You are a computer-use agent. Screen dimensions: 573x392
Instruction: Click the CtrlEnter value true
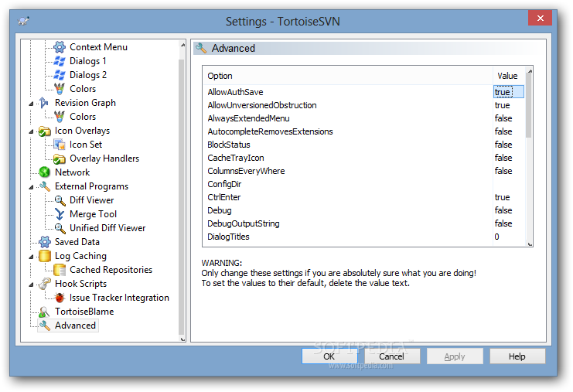pyautogui.click(x=502, y=197)
